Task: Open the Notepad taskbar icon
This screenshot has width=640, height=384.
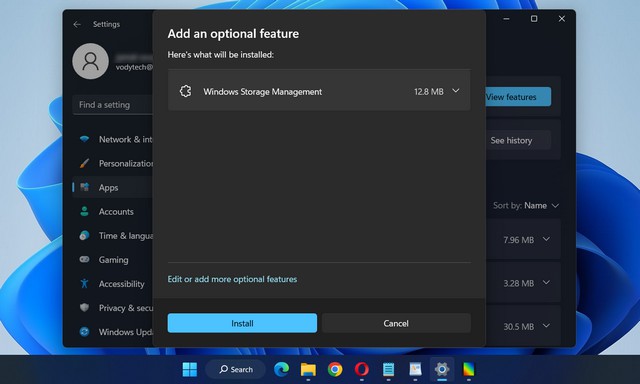Action: coord(389,369)
